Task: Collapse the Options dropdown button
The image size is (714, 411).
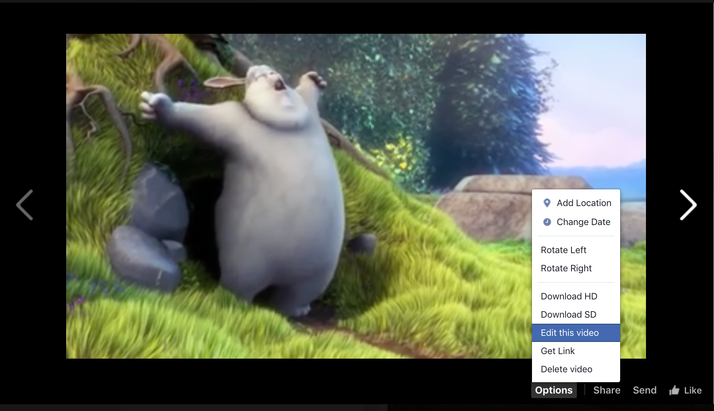Action: point(554,390)
